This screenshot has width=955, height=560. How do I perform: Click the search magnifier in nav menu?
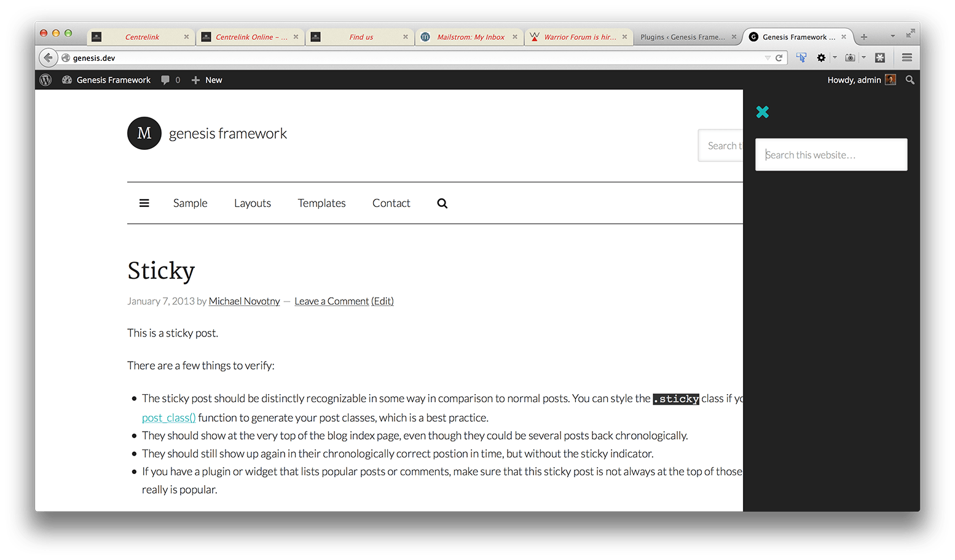pyautogui.click(x=442, y=203)
